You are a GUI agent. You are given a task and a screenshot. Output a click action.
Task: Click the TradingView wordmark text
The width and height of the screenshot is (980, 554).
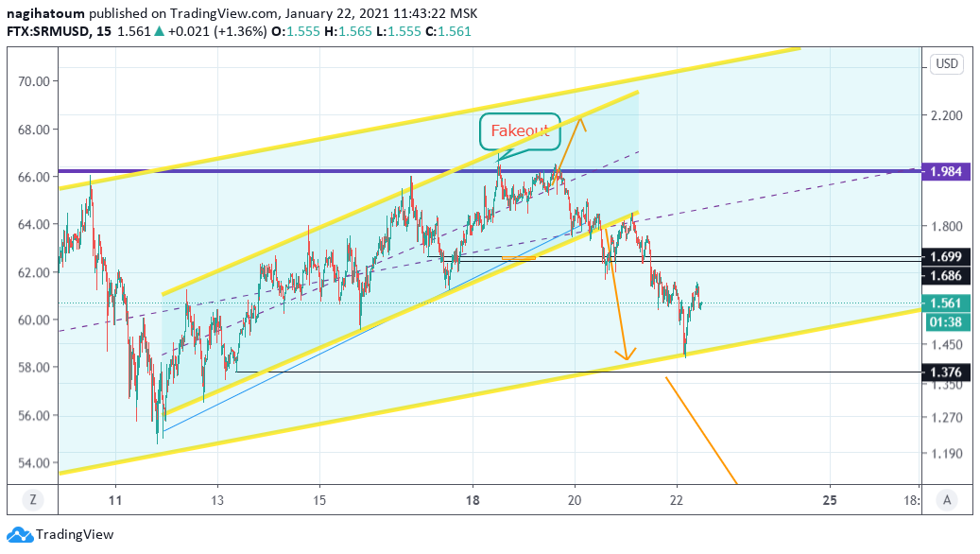(75, 534)
